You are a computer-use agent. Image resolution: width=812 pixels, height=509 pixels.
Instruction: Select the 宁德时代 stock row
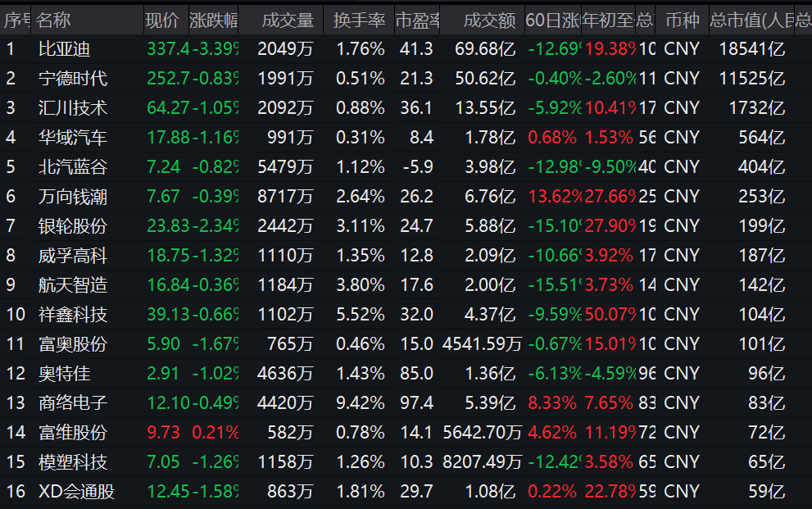[x=406, y=79]
